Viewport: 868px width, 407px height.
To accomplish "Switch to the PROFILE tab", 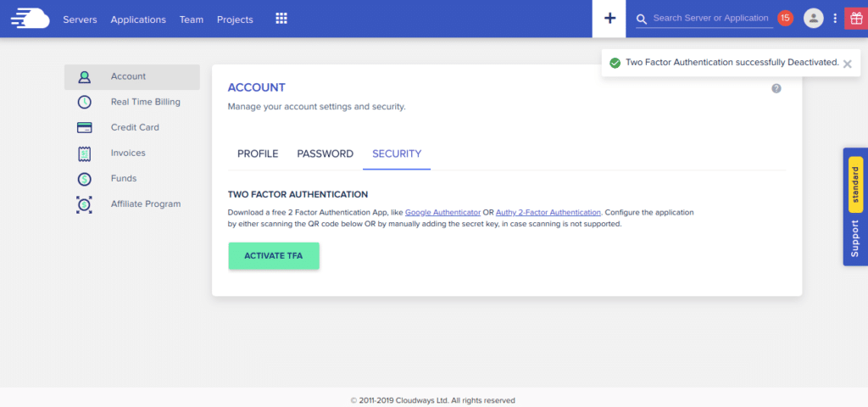I will pyautogui.click(x=258, y=153).
